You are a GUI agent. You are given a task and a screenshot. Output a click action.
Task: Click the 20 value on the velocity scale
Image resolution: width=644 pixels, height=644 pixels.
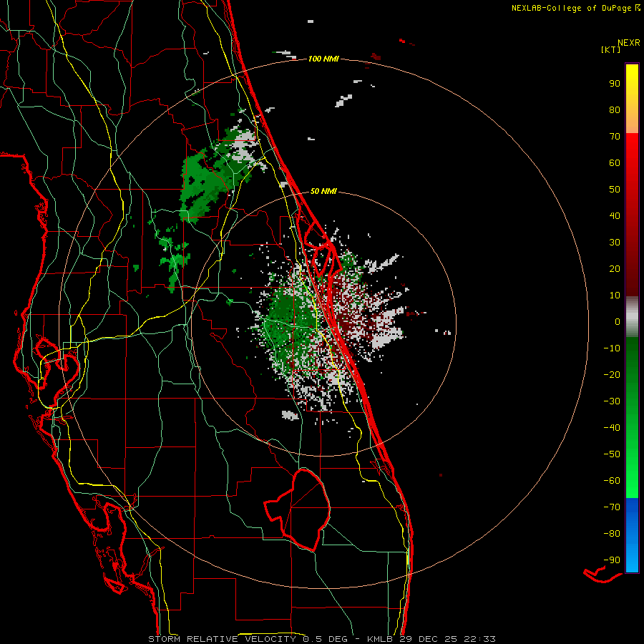pyautogui.click(x=615, y=268)
